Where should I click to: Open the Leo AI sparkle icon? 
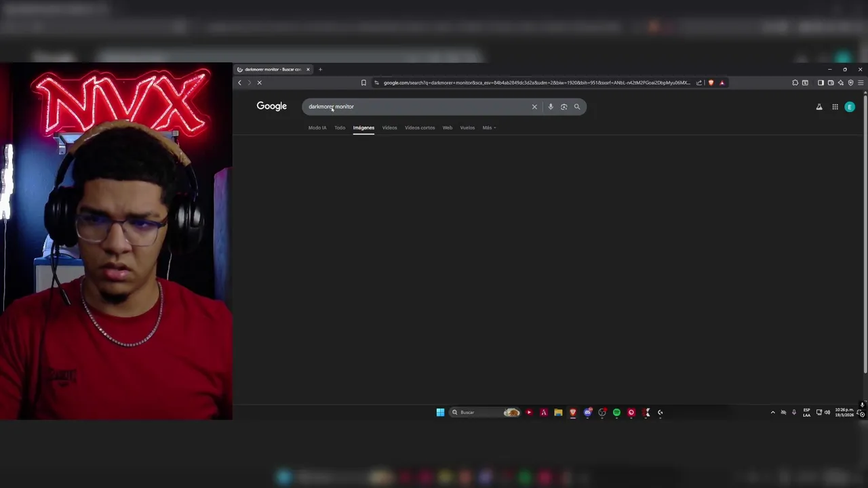841,83
